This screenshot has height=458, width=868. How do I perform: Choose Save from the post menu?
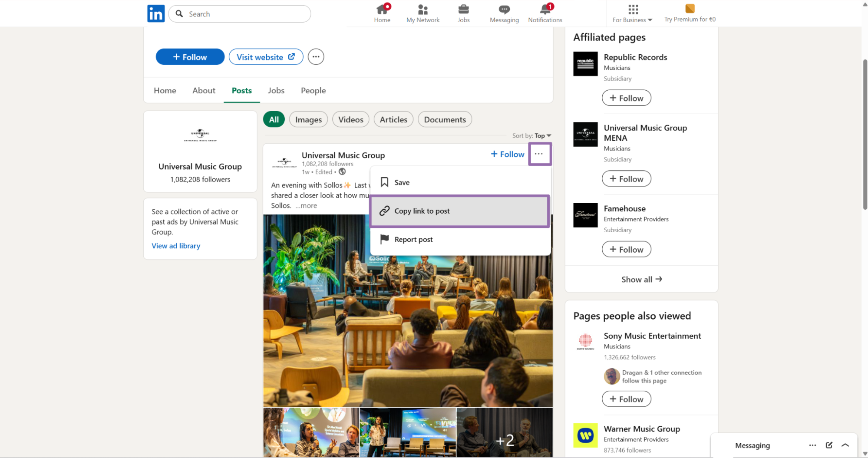tap(460, 182)
